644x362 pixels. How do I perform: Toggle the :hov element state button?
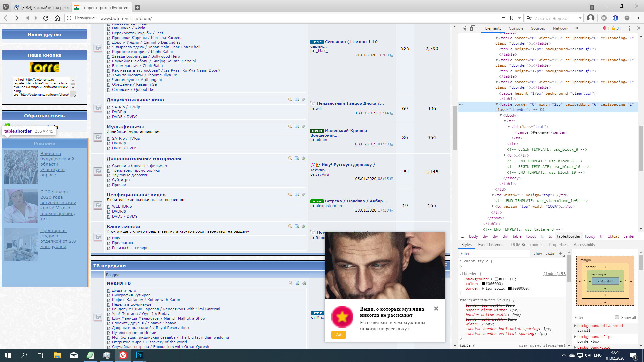[x=538, y=253]
